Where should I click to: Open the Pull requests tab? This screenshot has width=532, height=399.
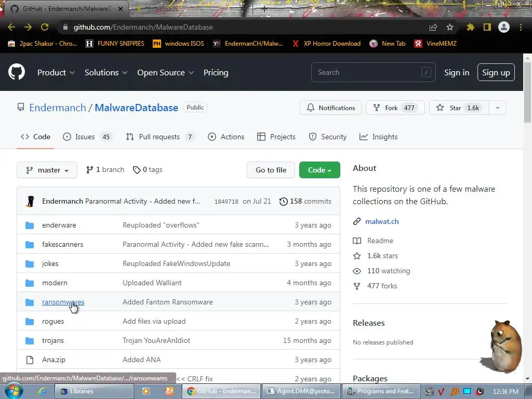click(x=160, y=137)
